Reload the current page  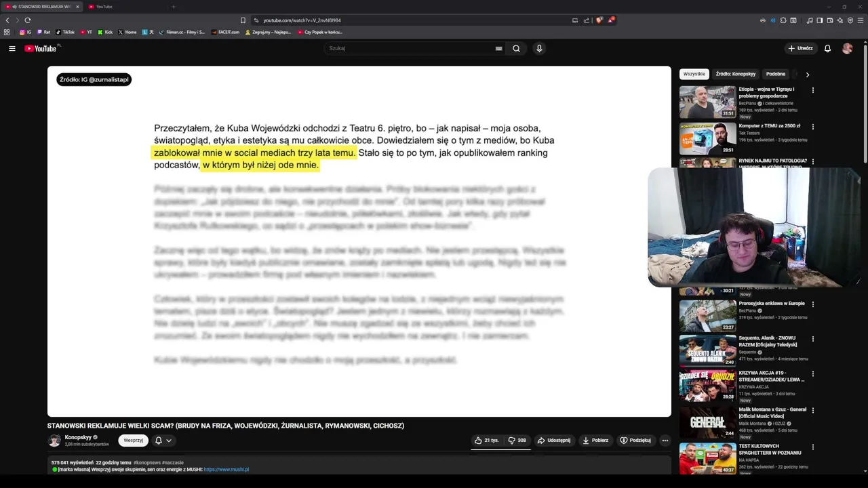click(28, 20)
